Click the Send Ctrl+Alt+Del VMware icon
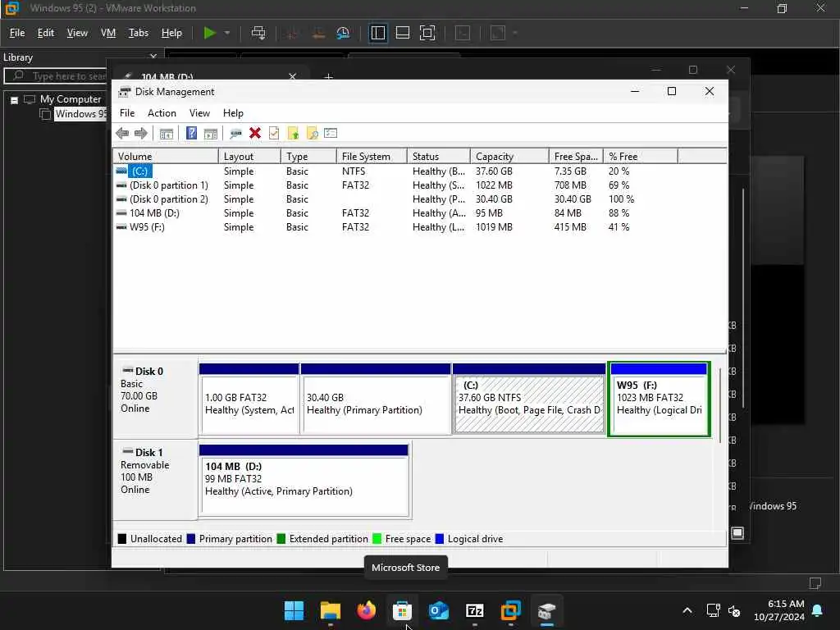The width and height of the screenshot is (840, 630). tap(258, 33)
